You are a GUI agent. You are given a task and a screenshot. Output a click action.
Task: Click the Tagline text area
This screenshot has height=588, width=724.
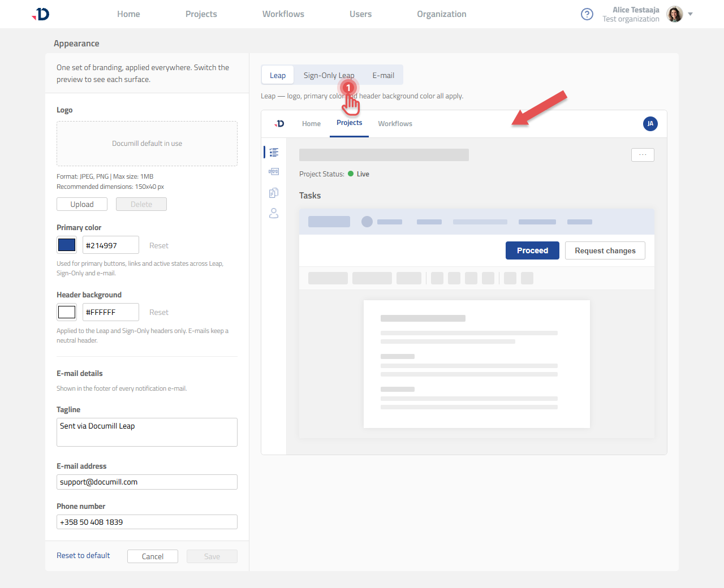click(x=147, y=432)
